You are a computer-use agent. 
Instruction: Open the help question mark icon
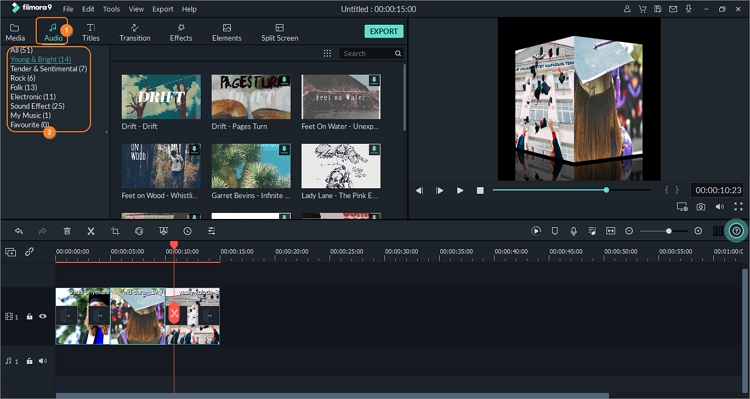(x=736, y=231)
